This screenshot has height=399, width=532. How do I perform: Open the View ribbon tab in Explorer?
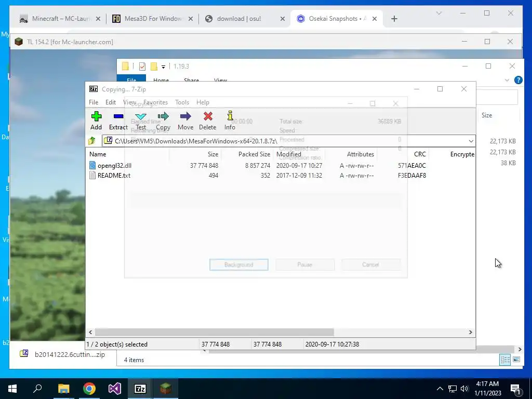tap(220, 81)
